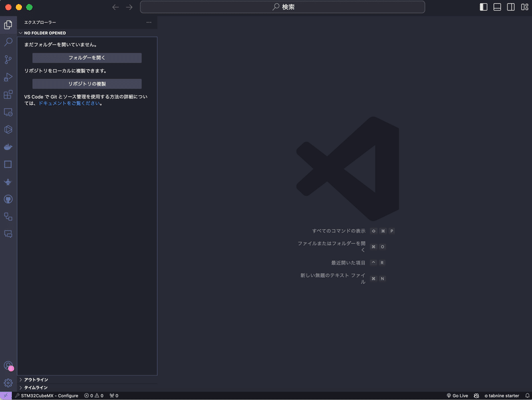The width and height of the screenshot is (532, 400).
Task: Open the Manage gear settings menu
Action: 8,383
